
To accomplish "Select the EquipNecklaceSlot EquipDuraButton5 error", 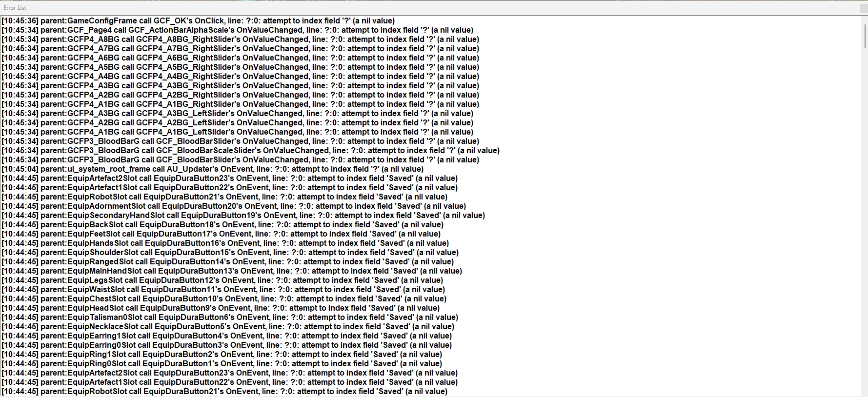I will [228, 327].
